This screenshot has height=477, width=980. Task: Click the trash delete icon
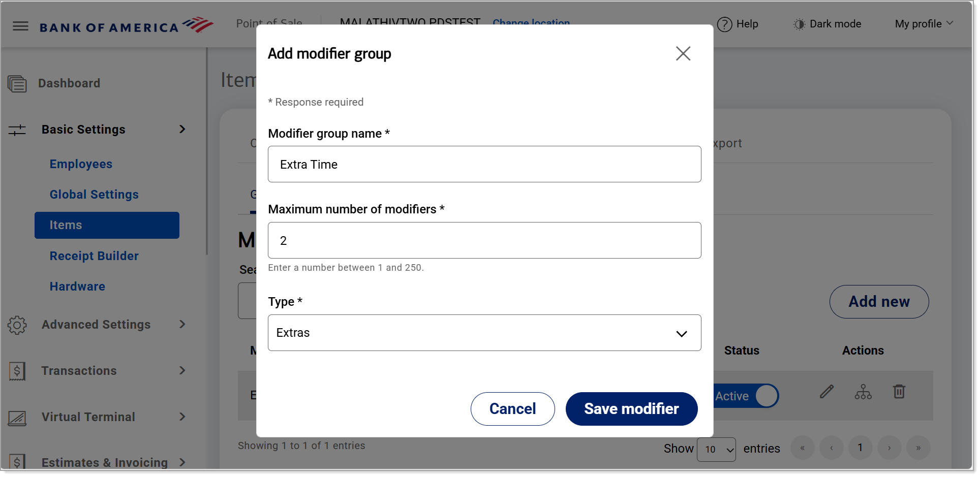899,392
